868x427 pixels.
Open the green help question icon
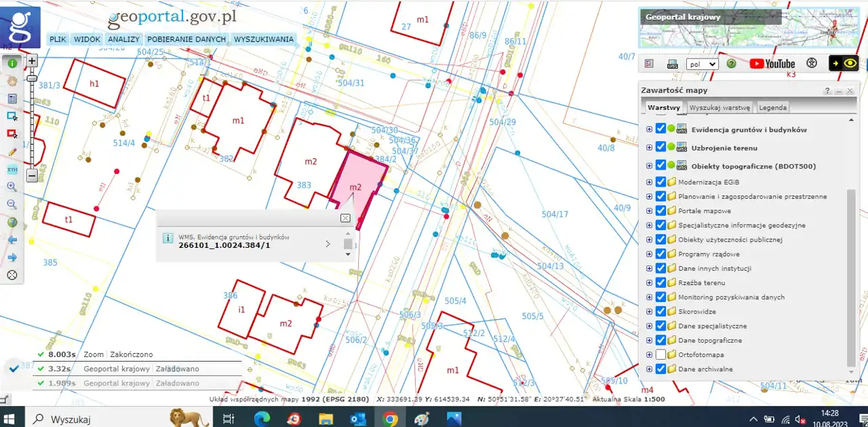click(732, 64)
